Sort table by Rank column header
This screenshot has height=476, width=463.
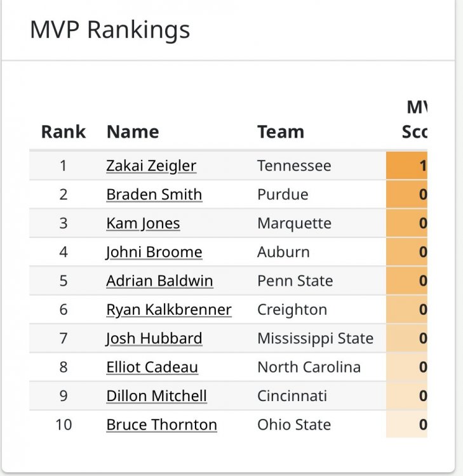pyautogui.click(x=63, y=131)
